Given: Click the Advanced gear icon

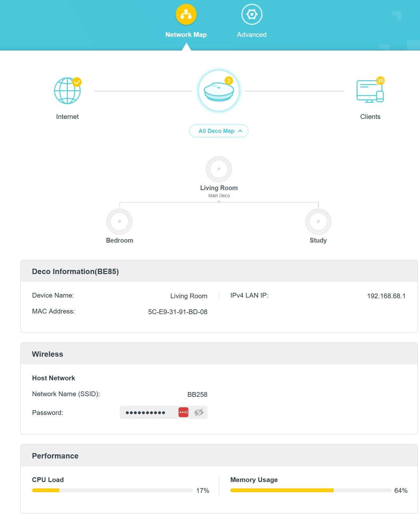Looking at the screenshot, I should pos(252,14).
